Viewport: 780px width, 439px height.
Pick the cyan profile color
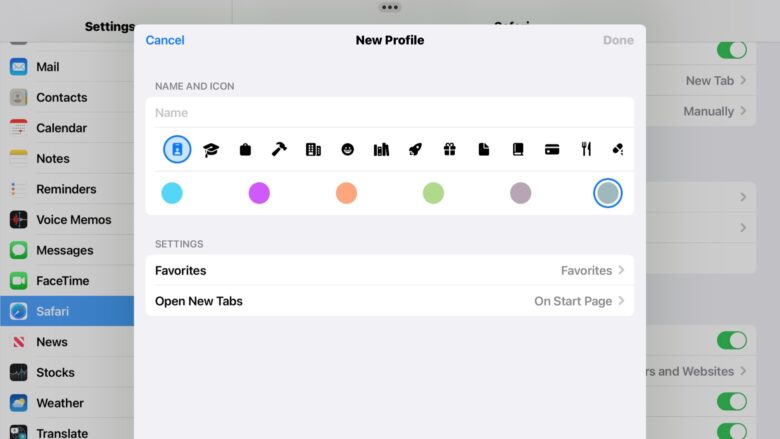tap(172, 193)
